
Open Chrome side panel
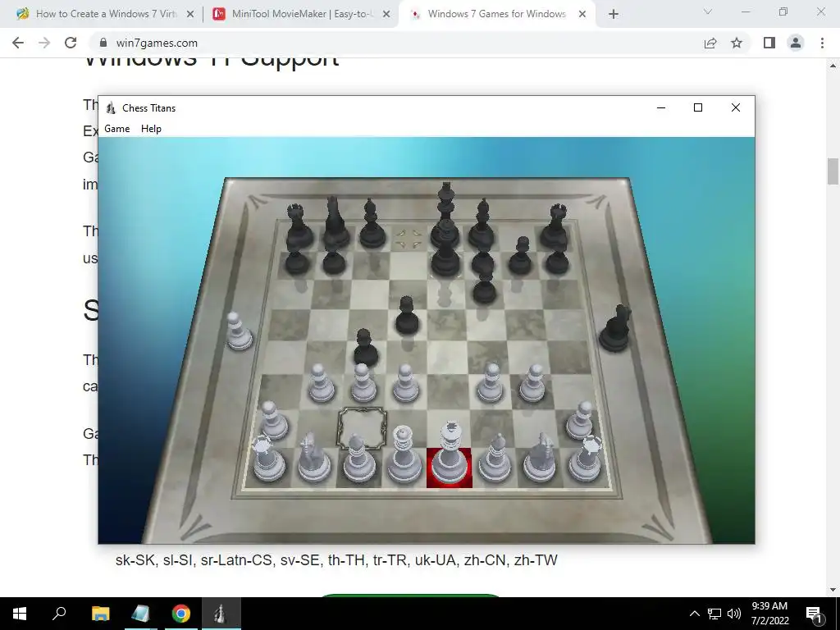pyautogui.click(x=769, y=43)
